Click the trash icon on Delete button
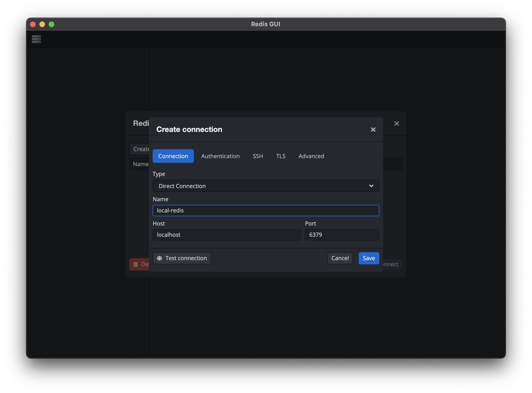The image size is (532, 393). 136,264
